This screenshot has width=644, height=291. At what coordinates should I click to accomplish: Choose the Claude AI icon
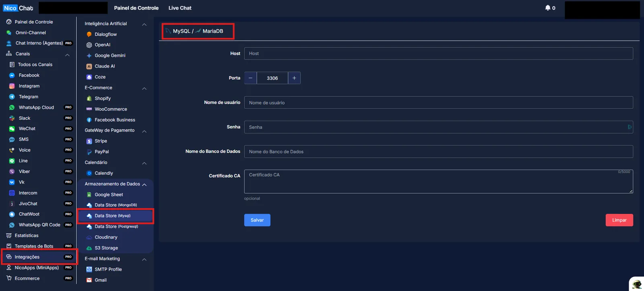[89, 66]
